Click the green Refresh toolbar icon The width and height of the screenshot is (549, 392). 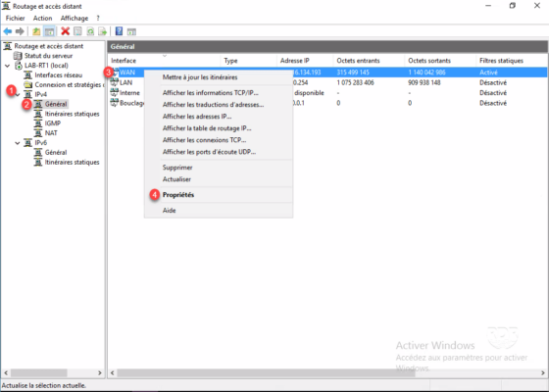click(x=90, y=31)
